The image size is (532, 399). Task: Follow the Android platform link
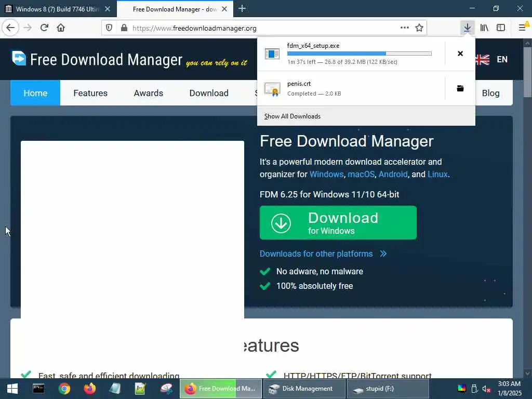pyautogui.click(x=393, y=175)
